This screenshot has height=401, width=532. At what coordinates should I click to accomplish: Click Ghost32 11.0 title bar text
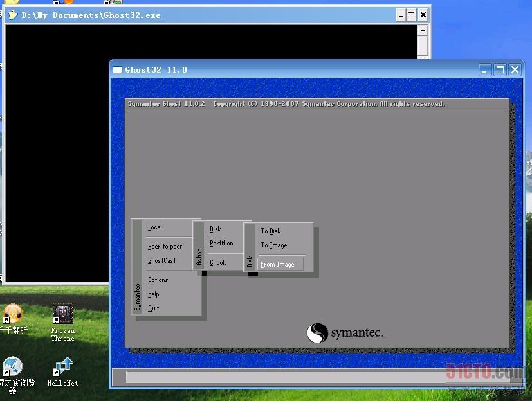coord(156,70)
